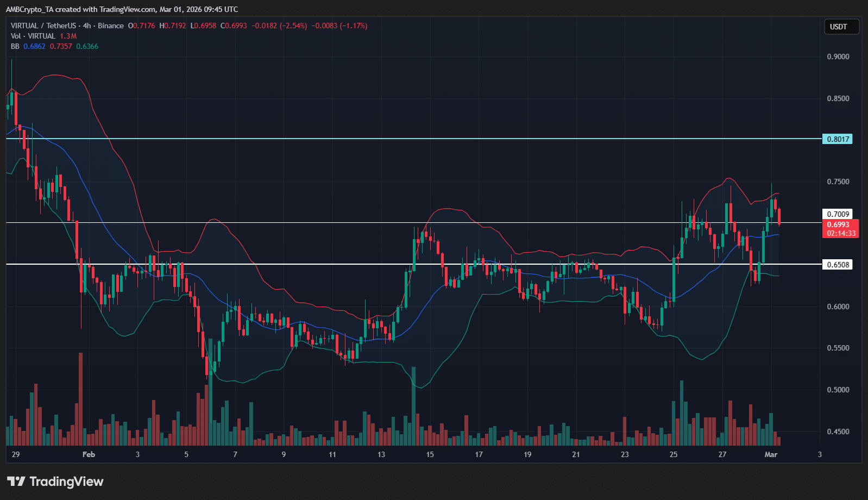Viewport: 868px width, 500px height.
Task: Select the BB indicator legend
Action: [15, 46]
